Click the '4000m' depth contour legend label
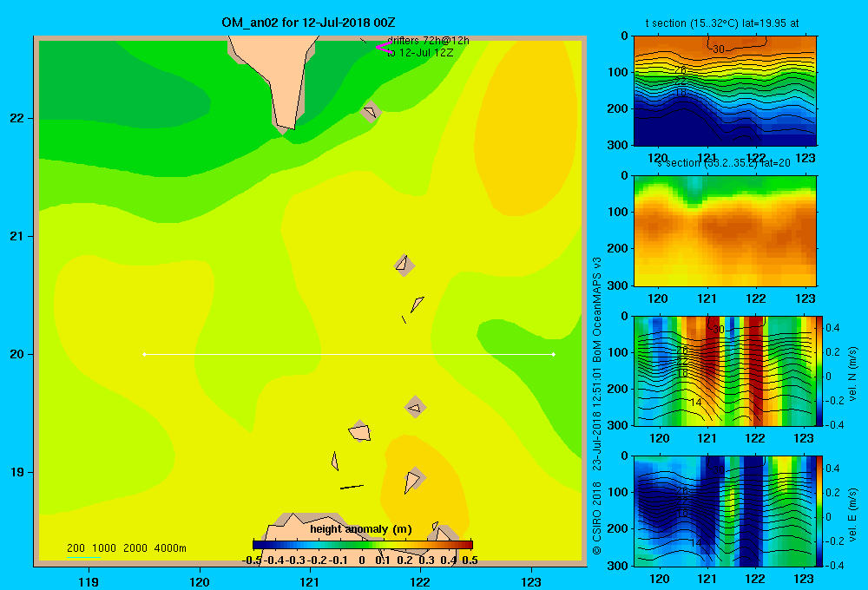This screenshot has height=590, width=868. pyautogui.click(x=170, y=548)
